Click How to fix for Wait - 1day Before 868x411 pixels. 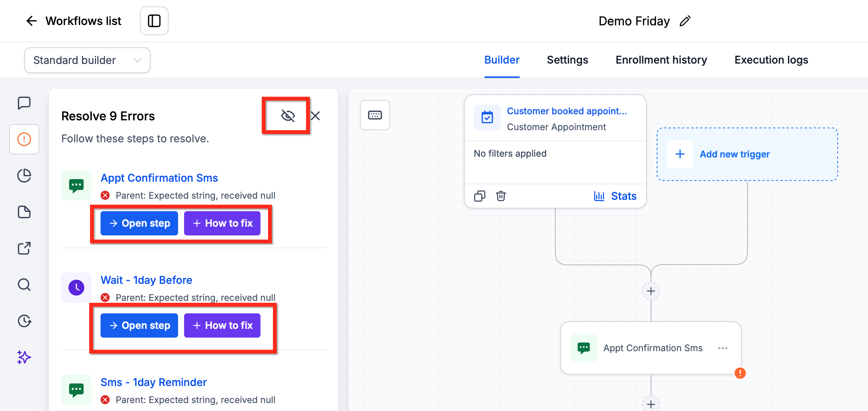[x=222, y=325]
